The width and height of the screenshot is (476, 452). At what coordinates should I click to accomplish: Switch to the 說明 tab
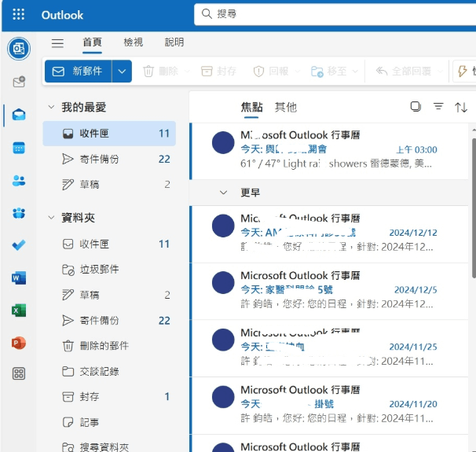174,42
